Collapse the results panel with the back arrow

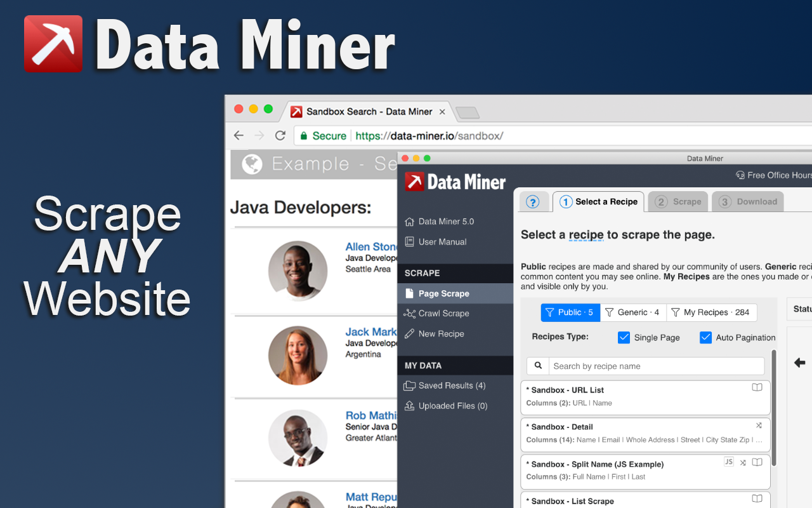(x=799, y=363)
